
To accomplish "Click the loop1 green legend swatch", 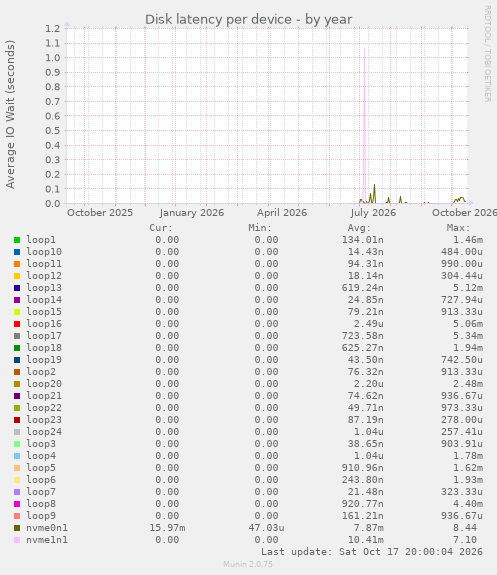I will click(x=17, y=240).
